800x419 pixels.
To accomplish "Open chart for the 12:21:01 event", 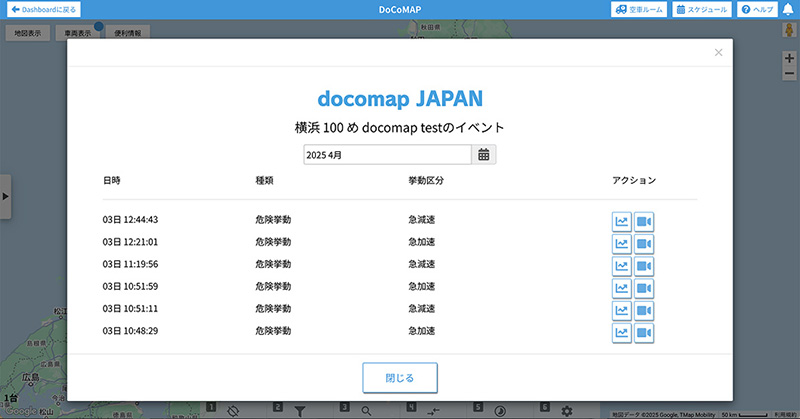I will 622,243.
